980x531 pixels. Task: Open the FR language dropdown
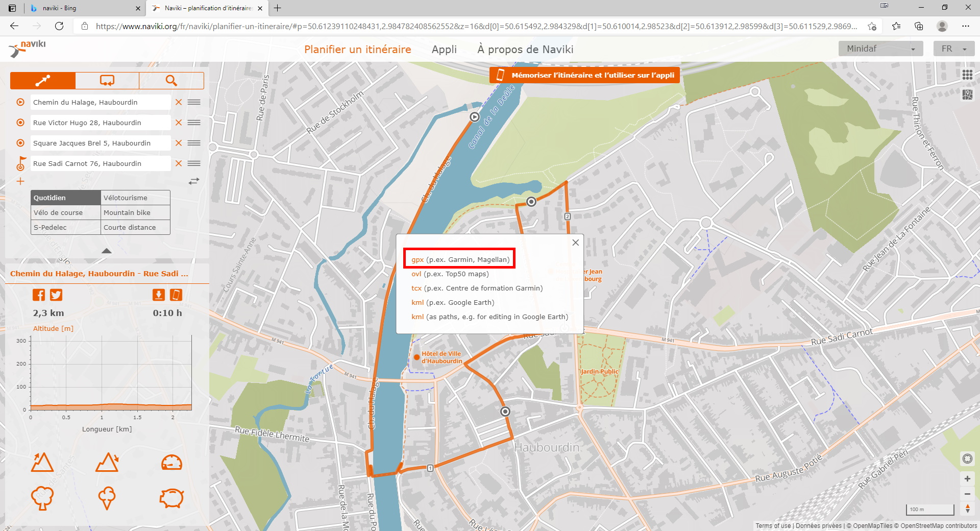953,49
